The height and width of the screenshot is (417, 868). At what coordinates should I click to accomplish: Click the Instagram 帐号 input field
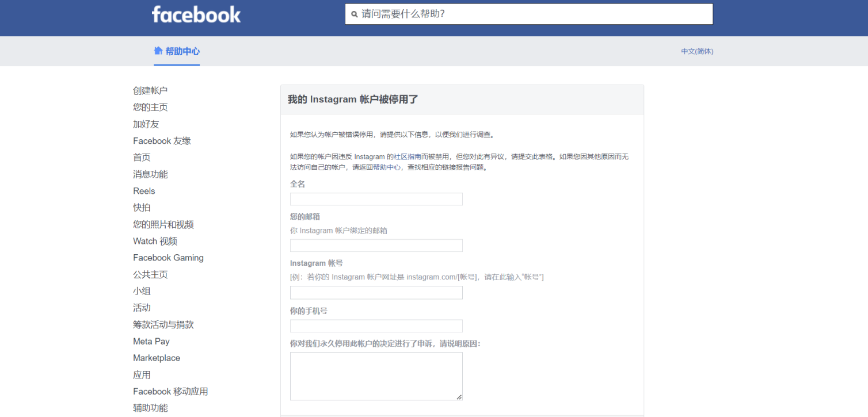pyautogui.click(x=376, y=292)
